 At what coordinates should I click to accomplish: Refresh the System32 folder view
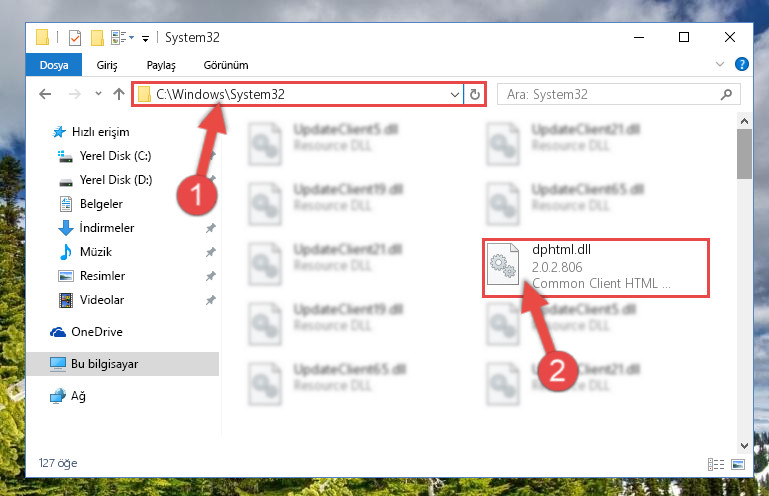(x=475, y=94)
